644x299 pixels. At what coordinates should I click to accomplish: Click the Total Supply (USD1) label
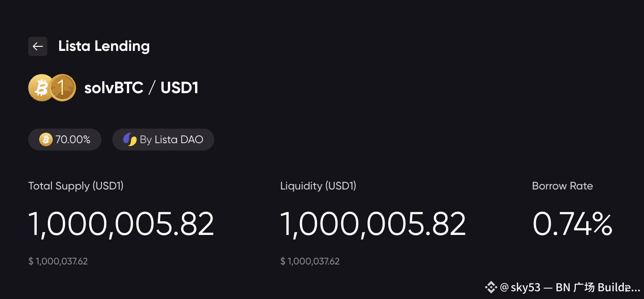[76, 186]
